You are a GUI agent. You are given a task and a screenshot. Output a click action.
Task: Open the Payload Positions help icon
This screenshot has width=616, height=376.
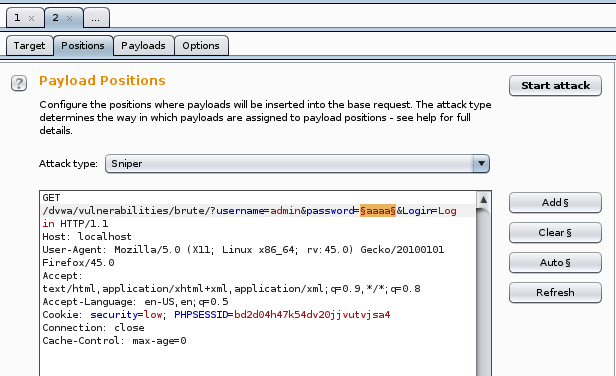19,83
